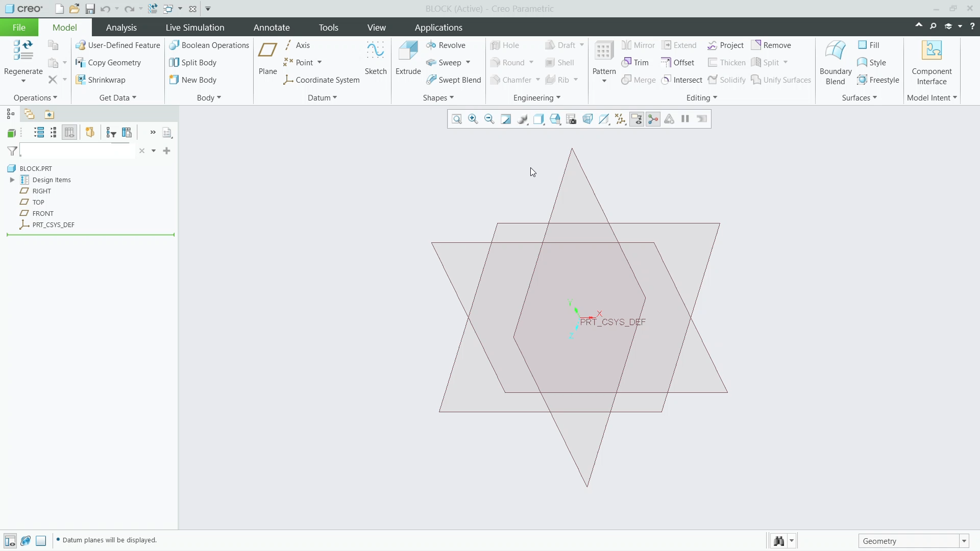
Task: Click the Zoom In icon
Action: (473, 119)
